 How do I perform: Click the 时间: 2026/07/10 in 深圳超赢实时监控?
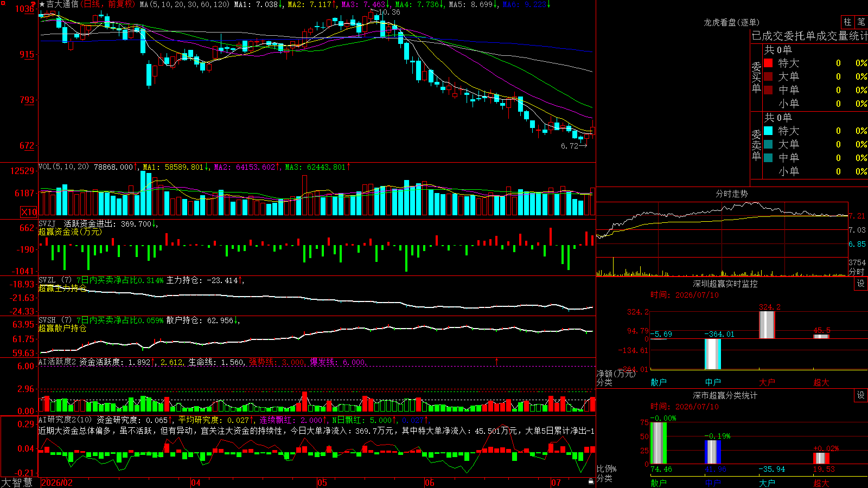[685, 295]
